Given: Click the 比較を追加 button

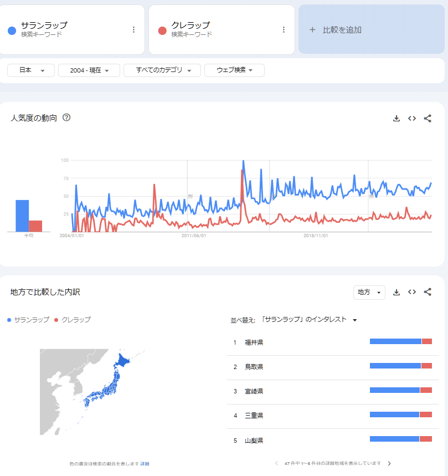Looking at the screenshot, I should (x=371, y=30).
